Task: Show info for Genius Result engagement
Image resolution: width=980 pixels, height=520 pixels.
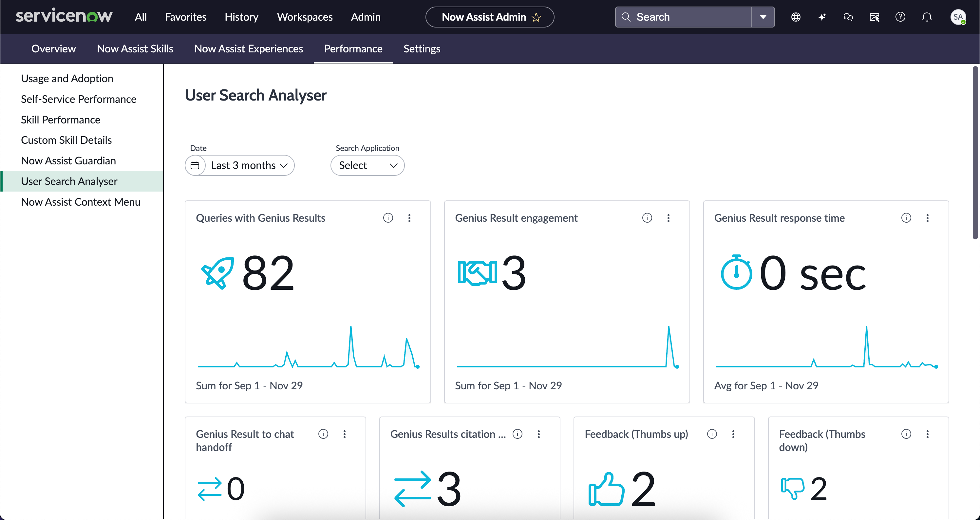Action: click(647, 218)
